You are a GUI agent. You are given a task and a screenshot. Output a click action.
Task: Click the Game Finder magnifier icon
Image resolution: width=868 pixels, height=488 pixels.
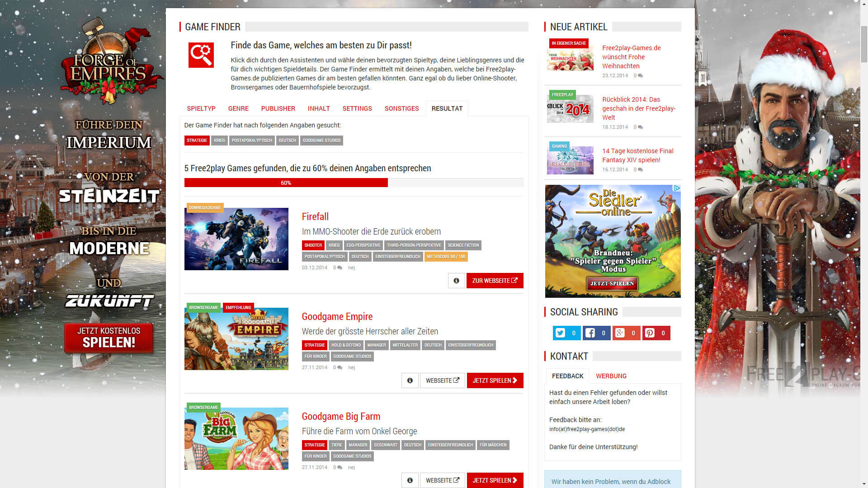pos(201,55)
